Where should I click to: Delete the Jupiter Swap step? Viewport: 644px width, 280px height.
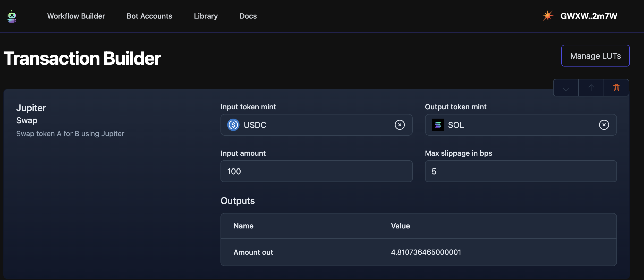(616, 88)
